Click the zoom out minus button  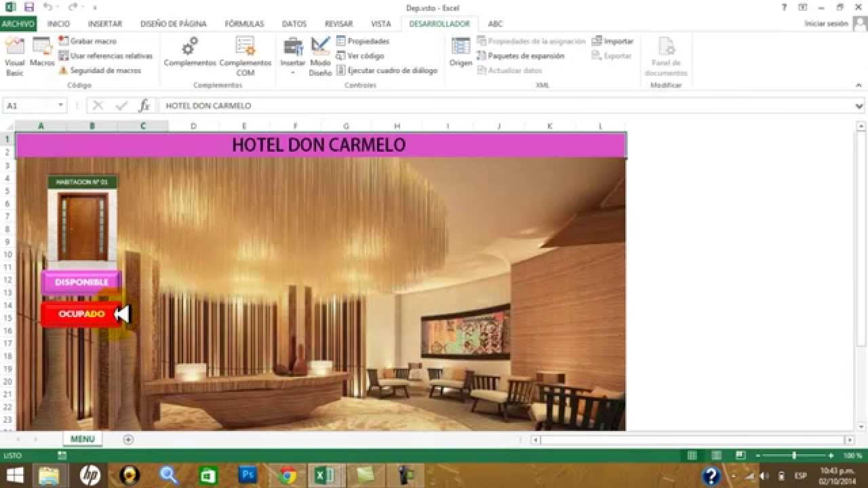coord(758,455)
